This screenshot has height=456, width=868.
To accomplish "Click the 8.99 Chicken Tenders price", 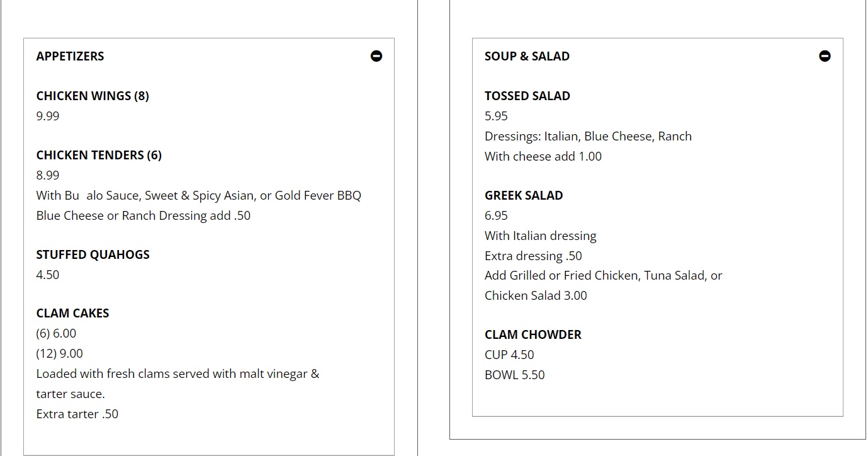I will coord(48,175).
